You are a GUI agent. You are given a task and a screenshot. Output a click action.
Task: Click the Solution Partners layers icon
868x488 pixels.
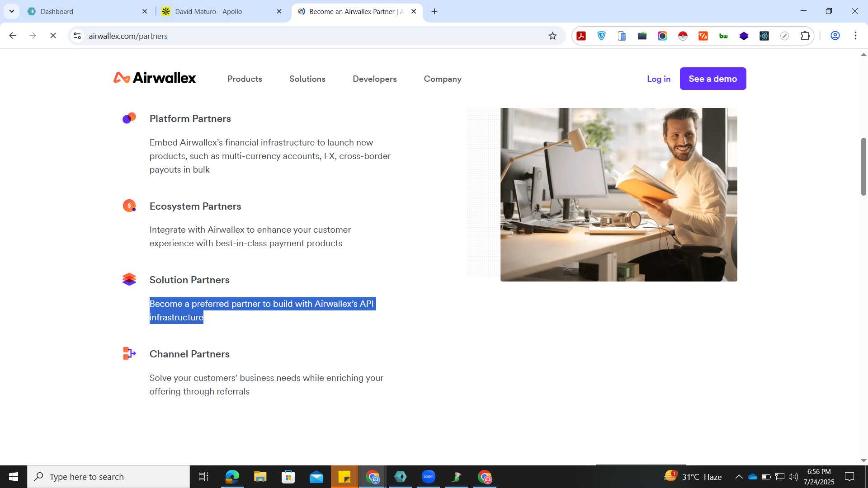[x=129, y=279]
